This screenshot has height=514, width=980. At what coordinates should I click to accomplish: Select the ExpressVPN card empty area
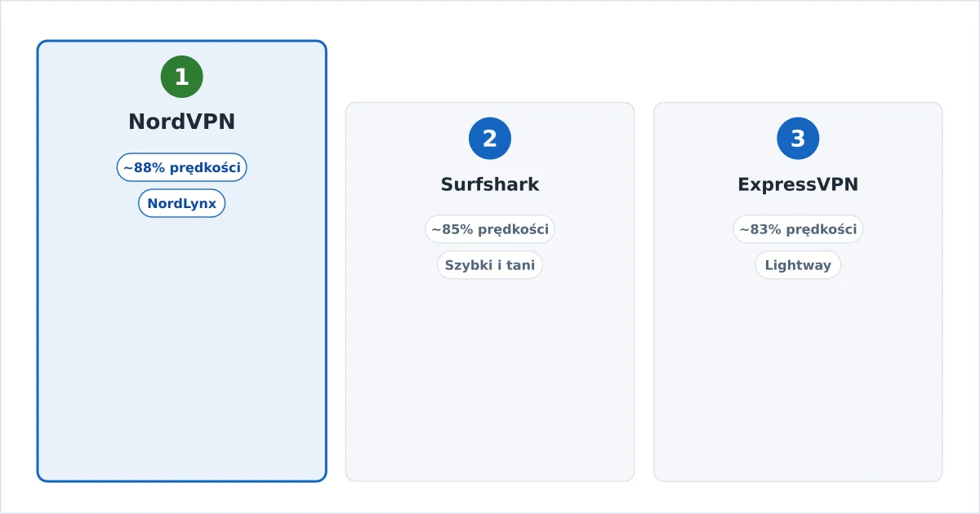tap(798, 375)
